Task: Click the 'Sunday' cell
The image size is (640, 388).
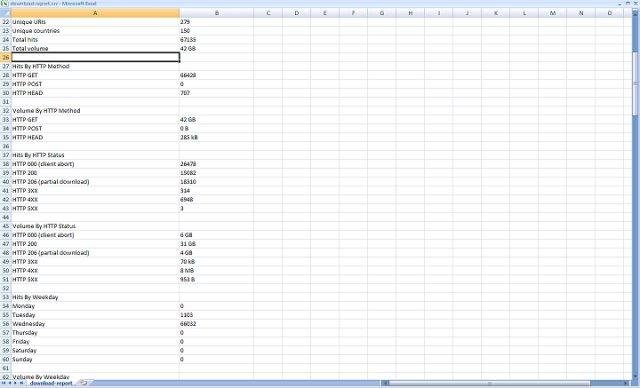Action: pos(95,359)
